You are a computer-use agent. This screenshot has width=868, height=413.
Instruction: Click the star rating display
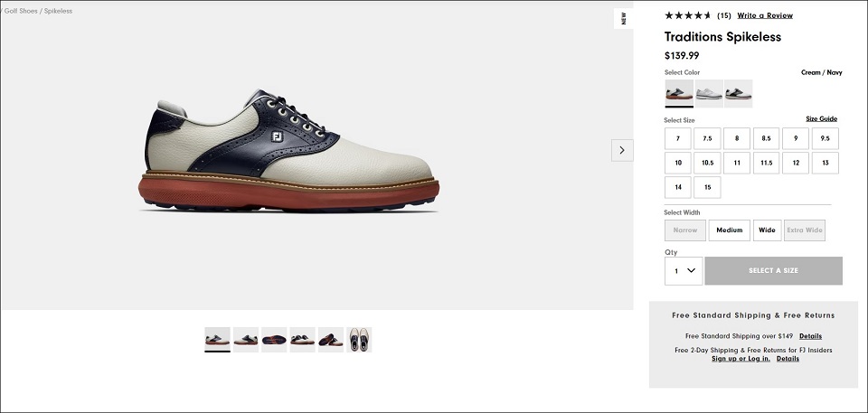688,15
